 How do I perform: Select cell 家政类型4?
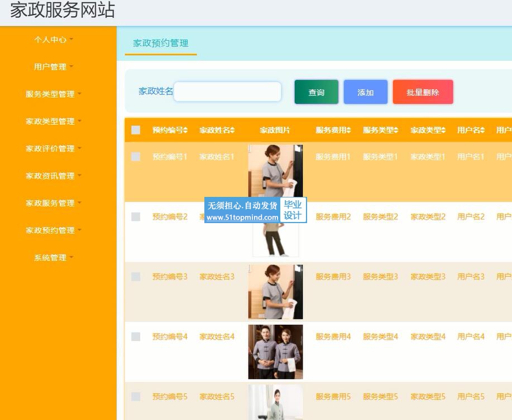(428, 337)
